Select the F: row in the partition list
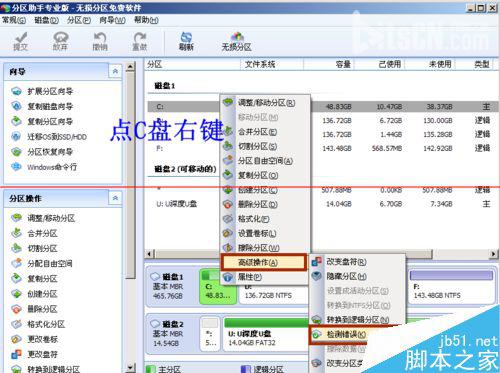 [x=323, y=148]
